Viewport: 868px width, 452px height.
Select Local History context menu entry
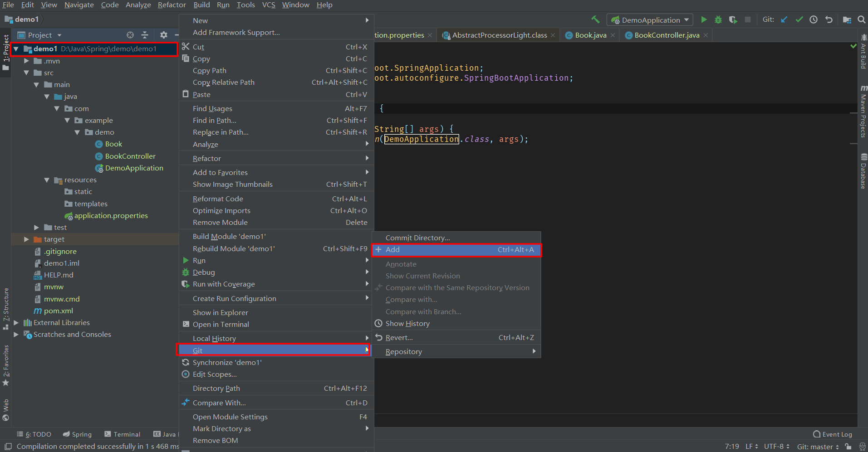(x=276, y=338)
